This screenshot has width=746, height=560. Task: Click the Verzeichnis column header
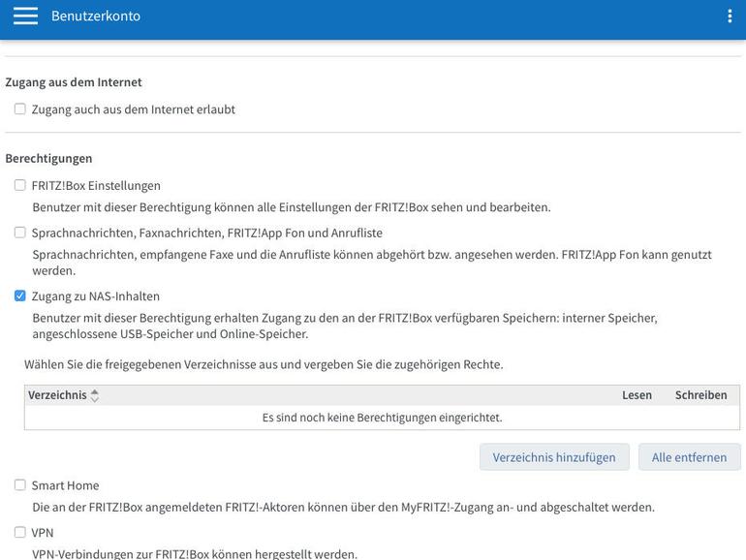coord(57,395)
